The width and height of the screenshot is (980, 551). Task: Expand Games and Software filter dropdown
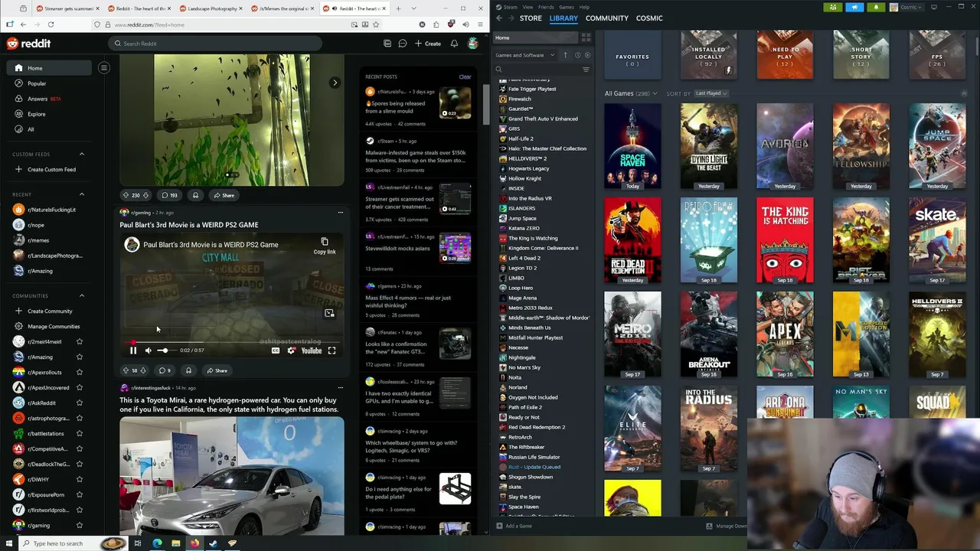coord(525,55)
